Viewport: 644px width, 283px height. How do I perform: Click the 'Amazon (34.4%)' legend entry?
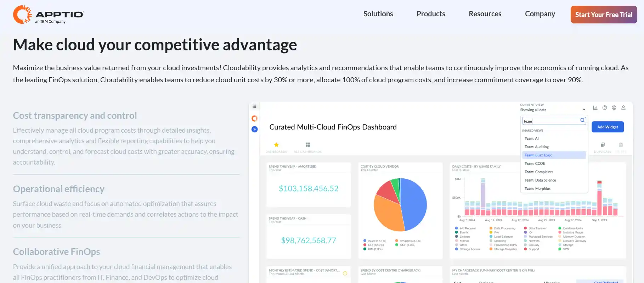point(408,241)
